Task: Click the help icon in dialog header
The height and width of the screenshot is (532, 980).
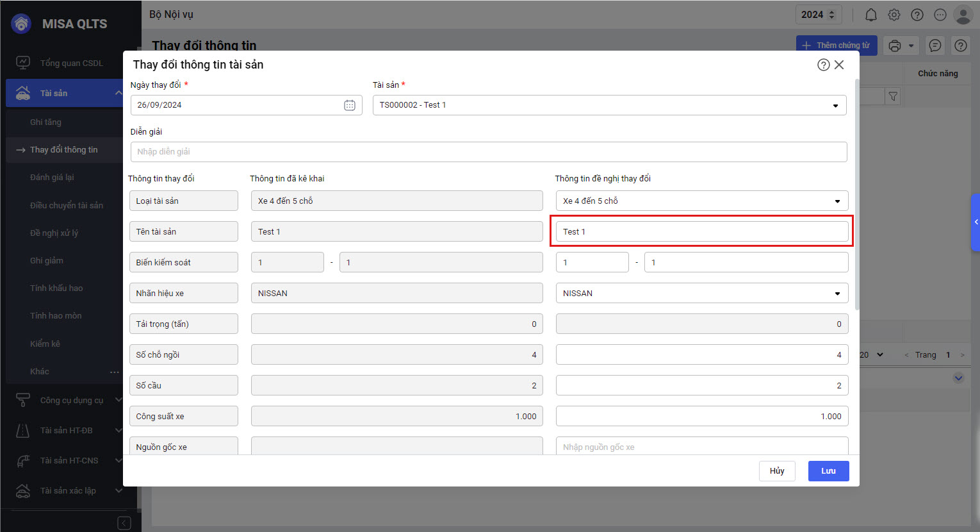Action: tap(823, 65)
